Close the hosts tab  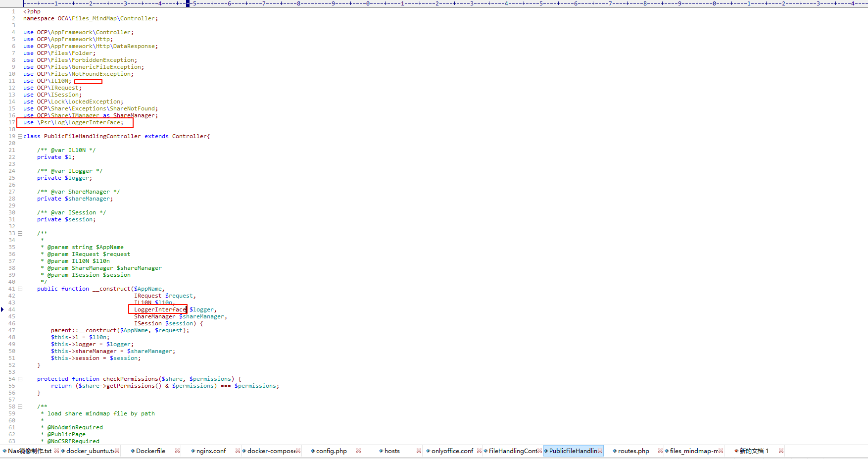[x=419, y=451]
